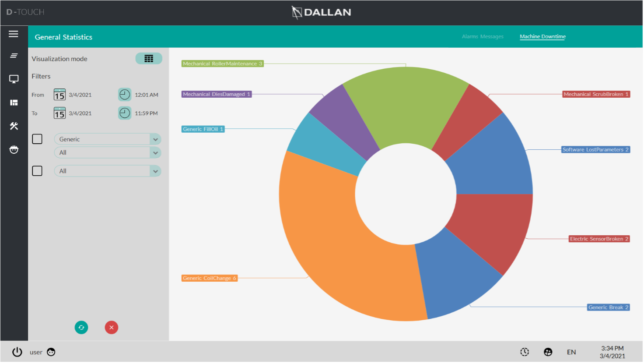This screenshot has width=644, height=364.
Task: Toggle the statistics lines icon in sidebar
Action: [14, 55]
